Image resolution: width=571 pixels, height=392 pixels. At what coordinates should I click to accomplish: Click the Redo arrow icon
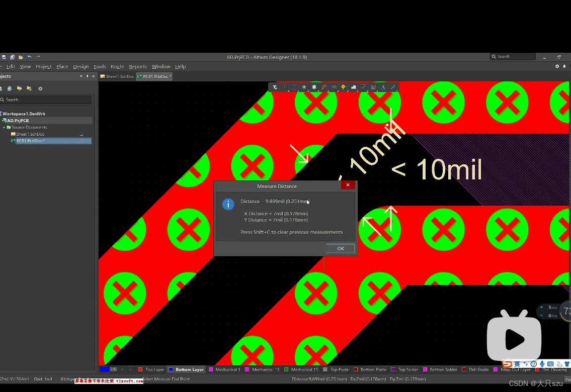pos(38,57)
